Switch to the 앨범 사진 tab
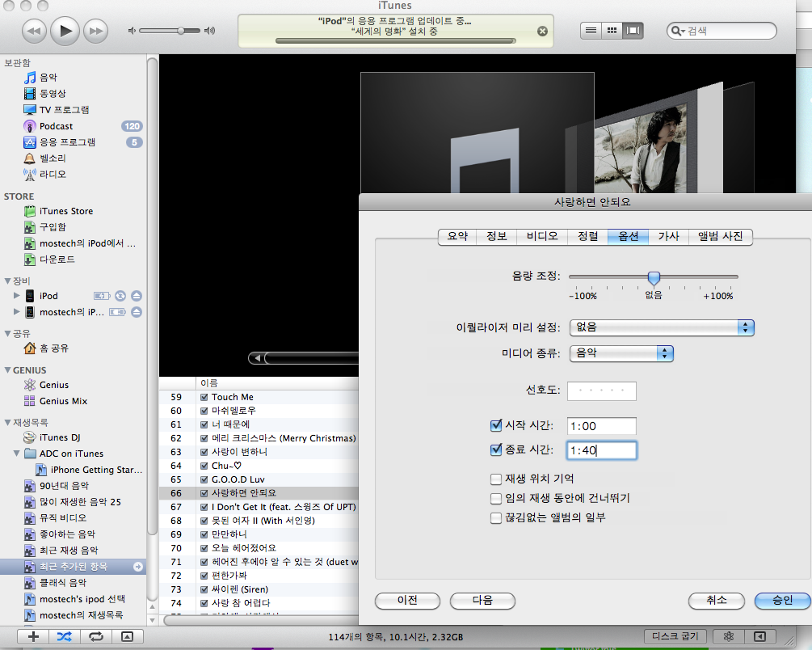The width and height of the screenshot is (812, 650). (x=721, y=236)
